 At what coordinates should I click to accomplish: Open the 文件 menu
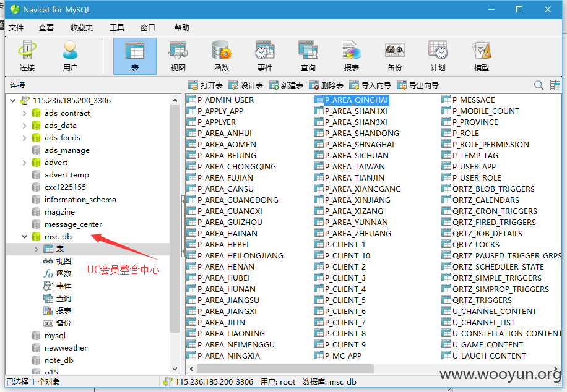click(x=16, y=28)
